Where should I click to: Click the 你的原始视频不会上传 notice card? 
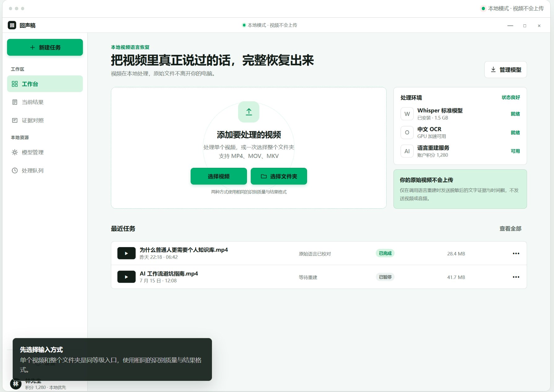tap(460, 189)
